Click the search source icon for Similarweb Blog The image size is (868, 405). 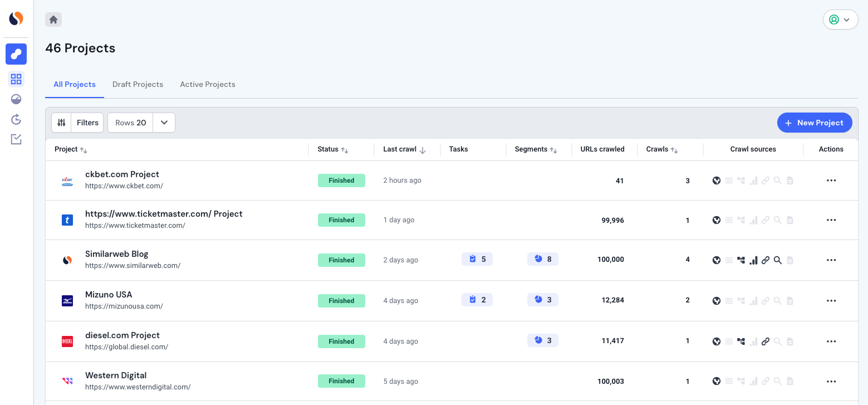(x=778, y=260)
